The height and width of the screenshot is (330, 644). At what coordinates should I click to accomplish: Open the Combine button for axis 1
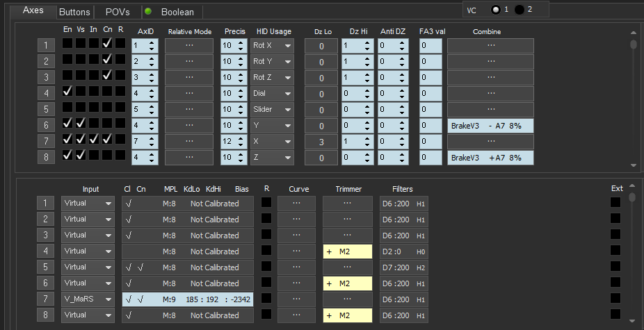pos(490,46)
